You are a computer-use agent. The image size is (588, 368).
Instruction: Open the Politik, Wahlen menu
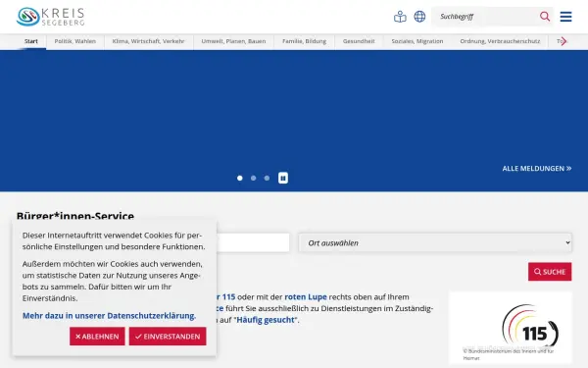coord(75,41)
